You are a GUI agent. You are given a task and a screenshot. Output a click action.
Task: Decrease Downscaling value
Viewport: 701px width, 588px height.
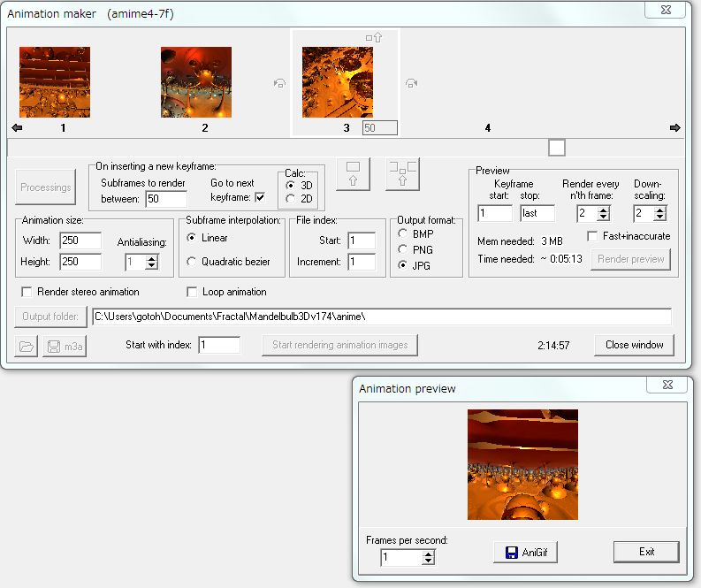pos(659,218)
